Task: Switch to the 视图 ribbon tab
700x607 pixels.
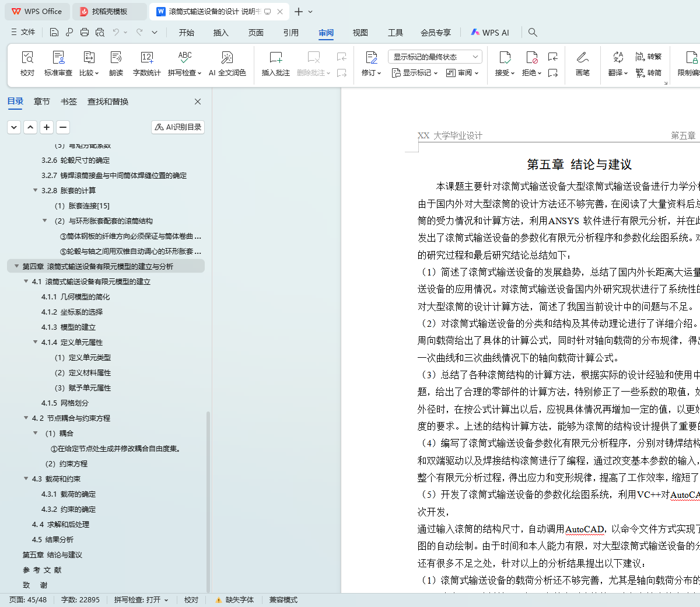Action: (360, 33)
